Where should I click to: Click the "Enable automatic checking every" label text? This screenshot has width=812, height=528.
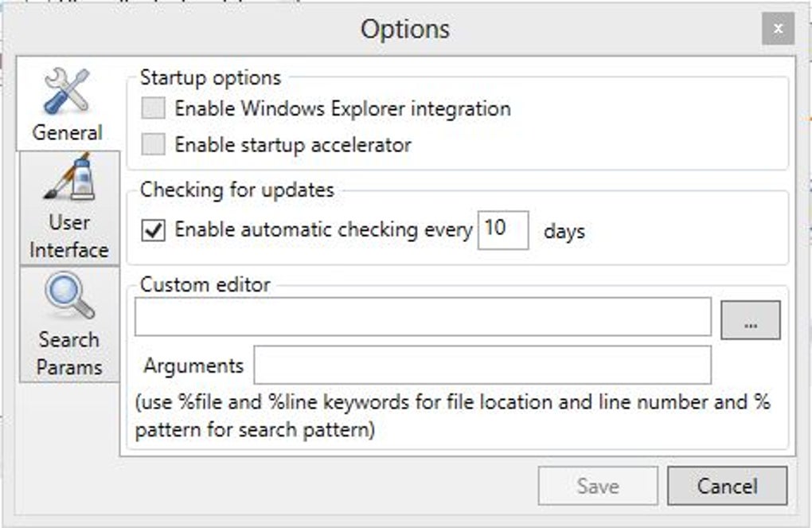(x=323, y=230)
